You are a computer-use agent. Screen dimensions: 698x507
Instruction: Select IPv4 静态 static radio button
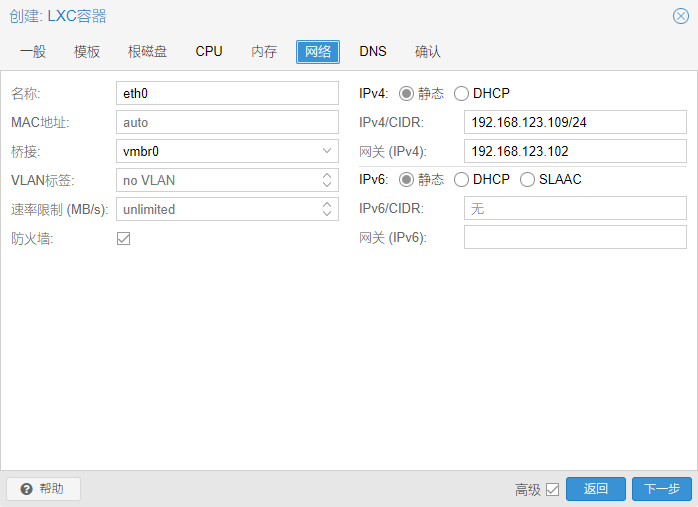point(406,94)
